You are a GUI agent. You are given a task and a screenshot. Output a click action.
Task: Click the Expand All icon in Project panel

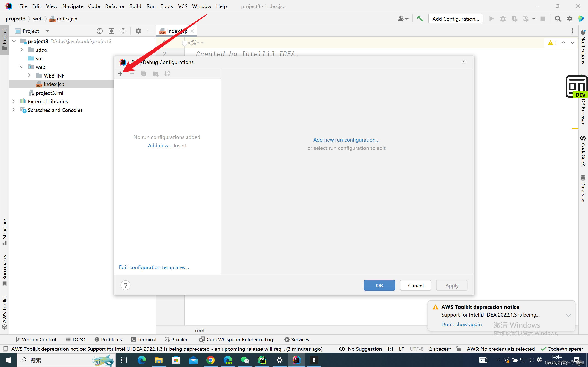pos(111,31)
